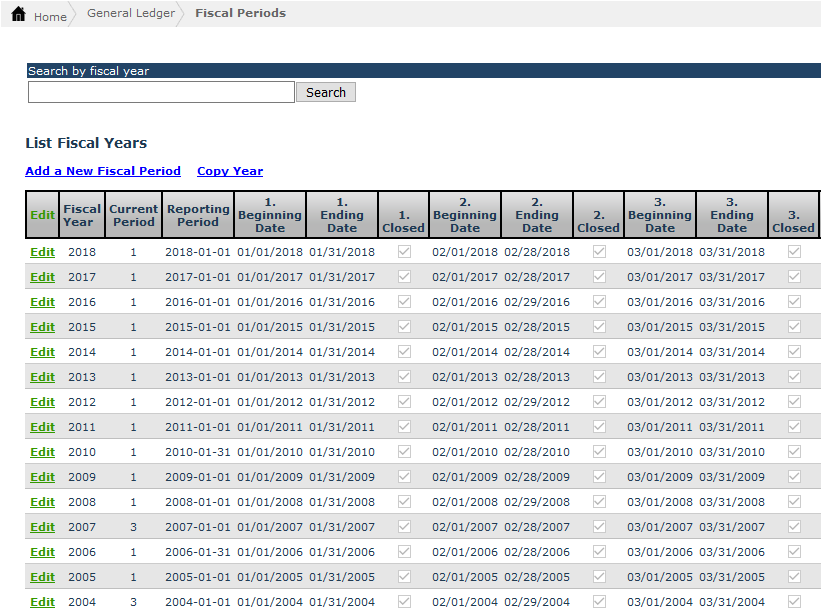Edit fiscal year 2007 entry
Viewport: 821px width, 613px height.
[x=42, y=527]
